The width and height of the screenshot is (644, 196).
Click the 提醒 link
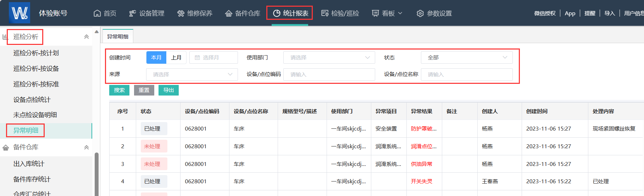pos(590,13)
